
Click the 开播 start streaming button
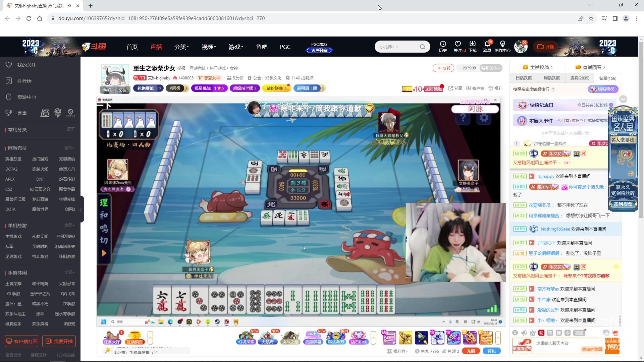click(x=545, y=47)
